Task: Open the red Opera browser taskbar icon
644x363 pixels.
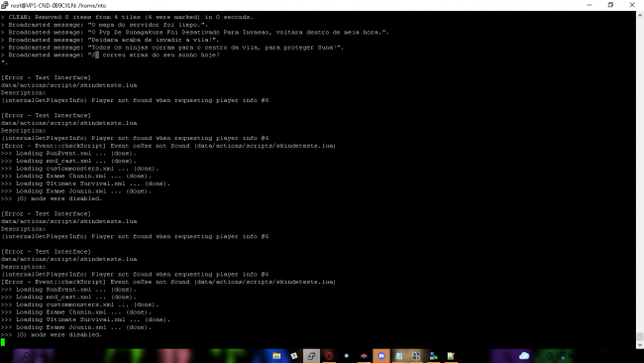Action: coord(329,356)
